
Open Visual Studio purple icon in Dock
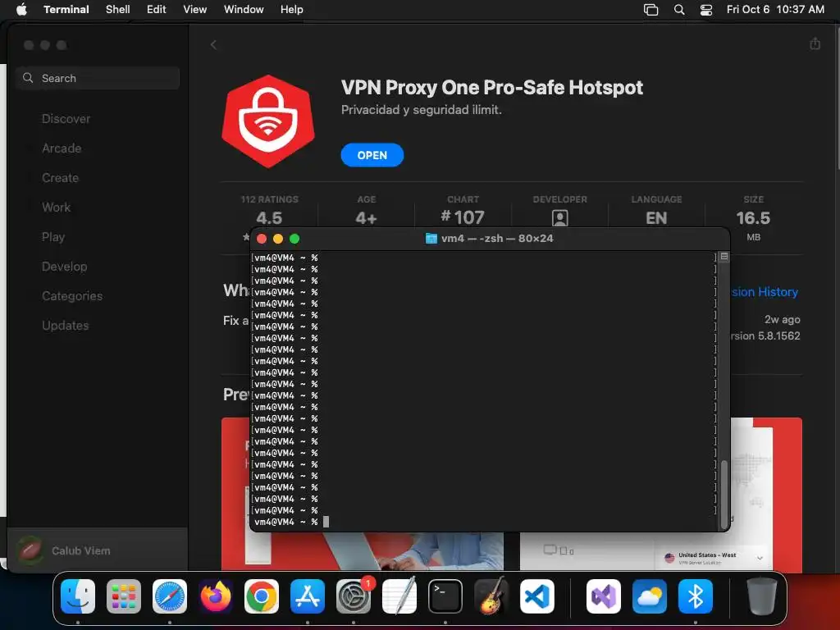[604, 596]
